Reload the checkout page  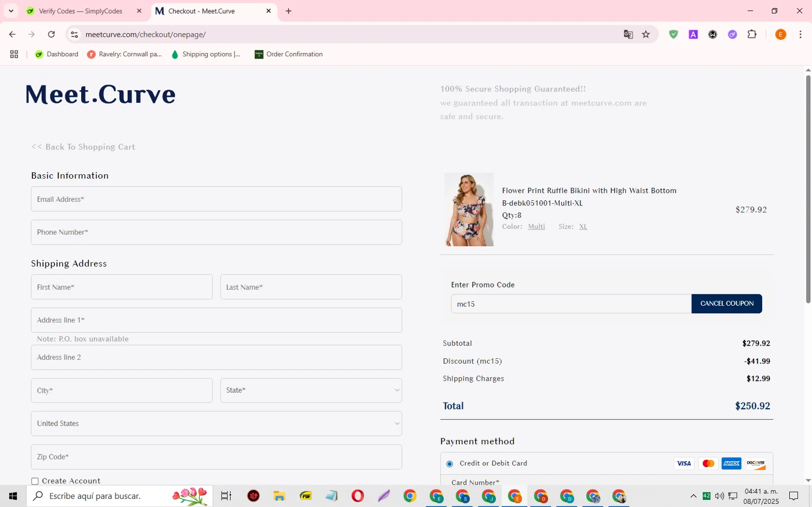coord(51,35)
